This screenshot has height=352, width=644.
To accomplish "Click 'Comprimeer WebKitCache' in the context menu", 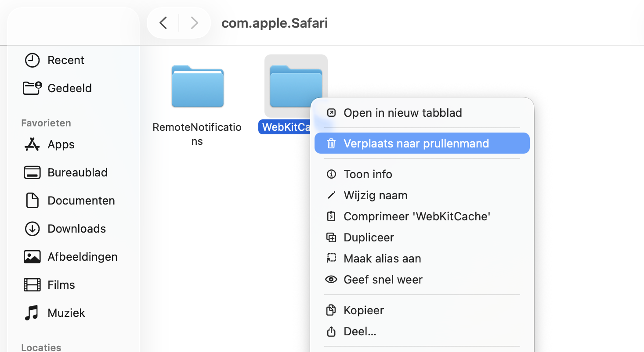I will tap(417, 216).
